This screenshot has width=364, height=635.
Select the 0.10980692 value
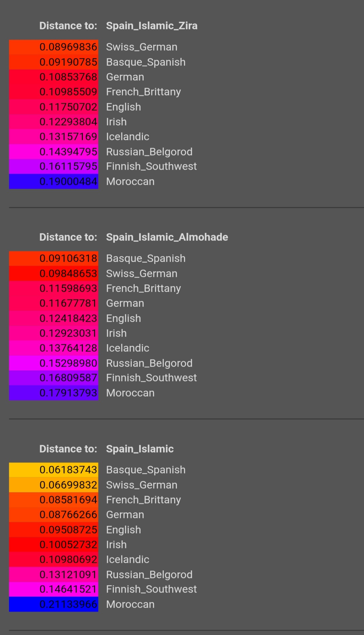[x=54, y=559]
